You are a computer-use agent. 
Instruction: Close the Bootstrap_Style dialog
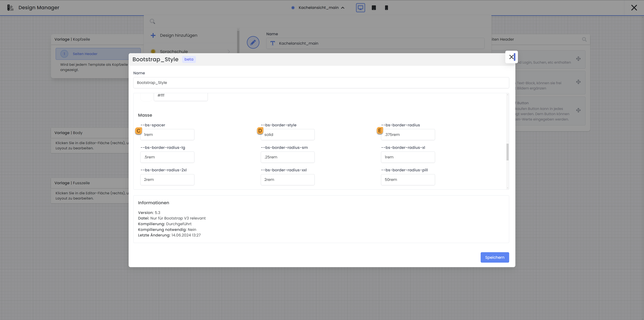pyautogui.click(x=511, y=57)
